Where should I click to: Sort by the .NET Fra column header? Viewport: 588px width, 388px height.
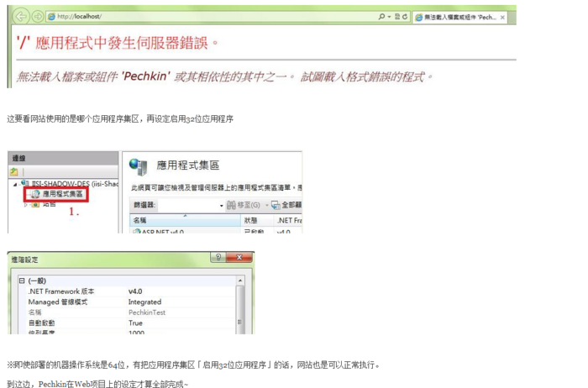pos(288,220)
